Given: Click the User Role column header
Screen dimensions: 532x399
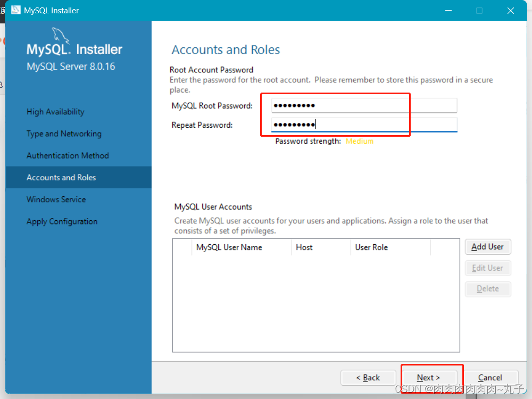Looking at the screenshot, I should [371, 247].
